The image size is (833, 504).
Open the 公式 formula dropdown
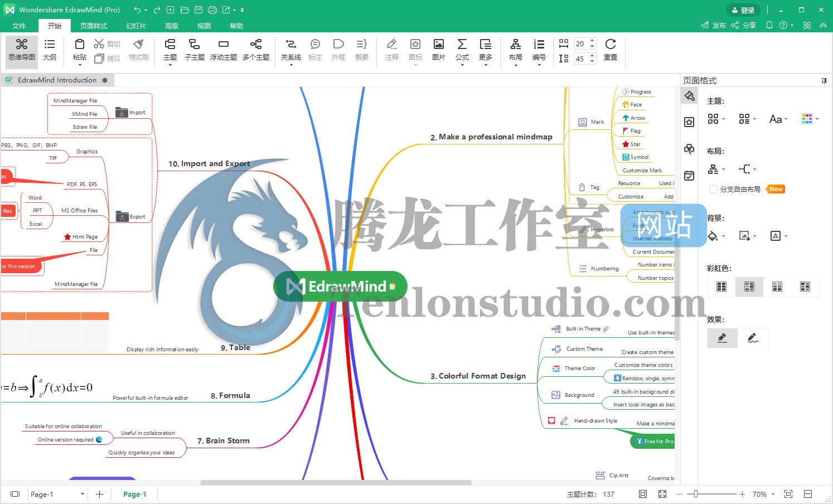pos(462,65)
